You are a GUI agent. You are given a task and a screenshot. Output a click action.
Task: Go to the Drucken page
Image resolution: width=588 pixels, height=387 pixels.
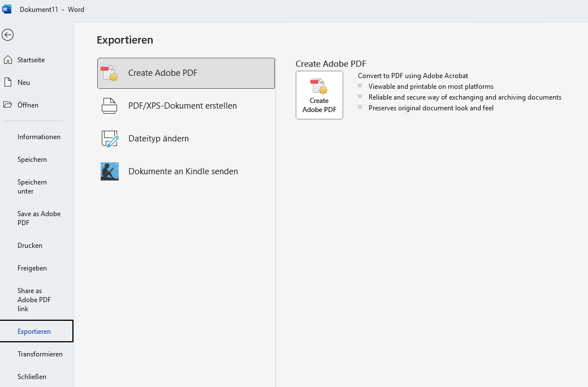tap(30, 246)
